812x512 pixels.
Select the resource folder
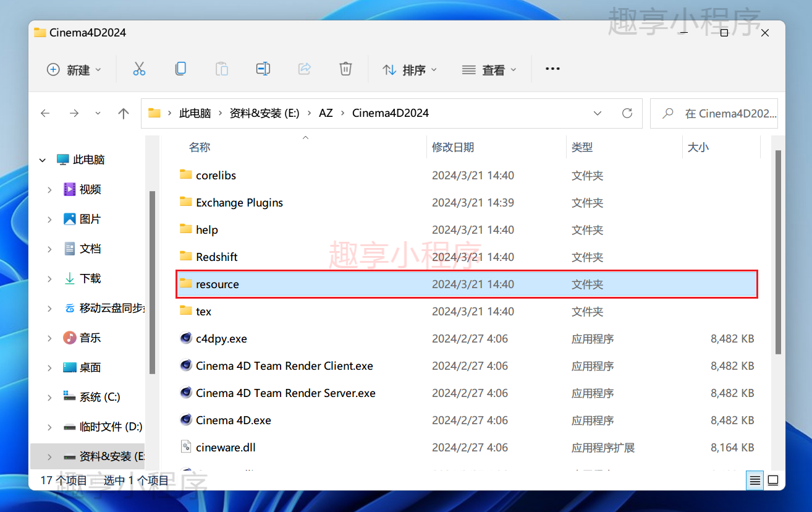pyautogui.click(x=467, y=284)
